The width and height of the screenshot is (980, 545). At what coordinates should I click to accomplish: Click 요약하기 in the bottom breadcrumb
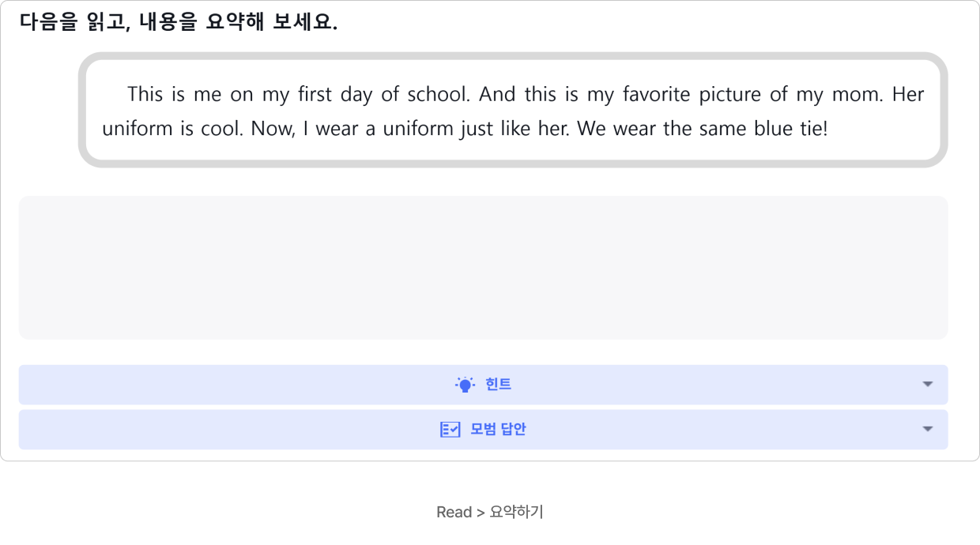517,513
